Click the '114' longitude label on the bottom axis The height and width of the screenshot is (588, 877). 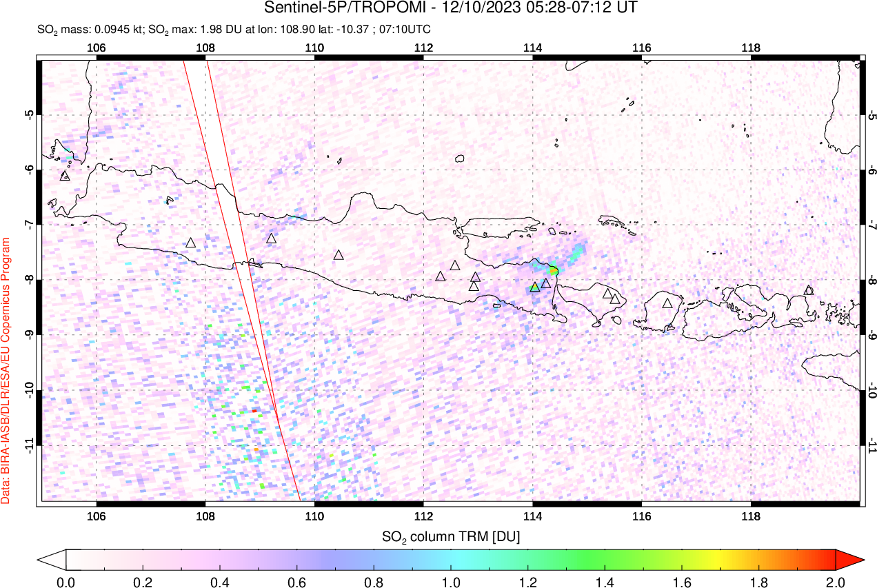coord(532,516)
